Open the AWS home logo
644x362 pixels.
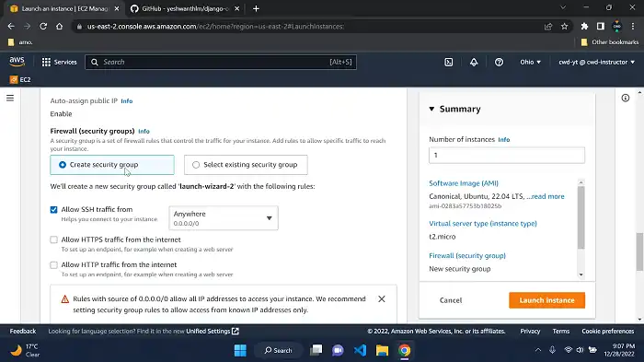pyautogui.click(x=17, y=62)
